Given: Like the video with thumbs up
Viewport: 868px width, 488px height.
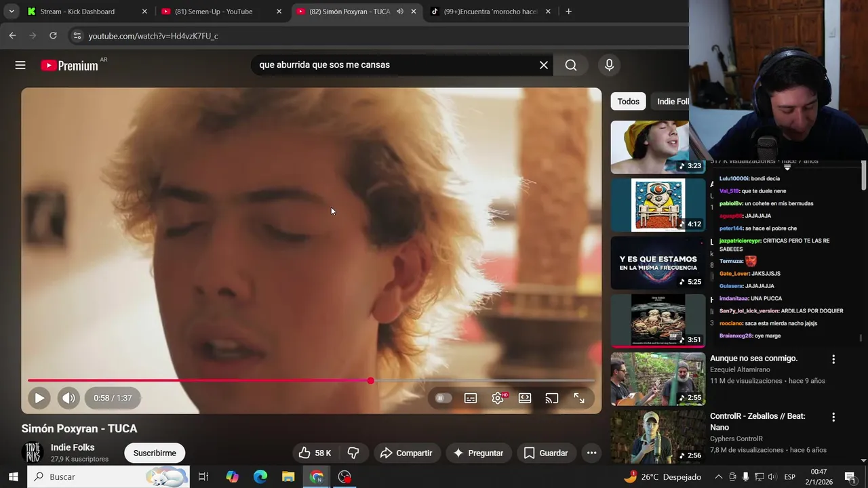Looking at the screenshot, I should point(315,453).
